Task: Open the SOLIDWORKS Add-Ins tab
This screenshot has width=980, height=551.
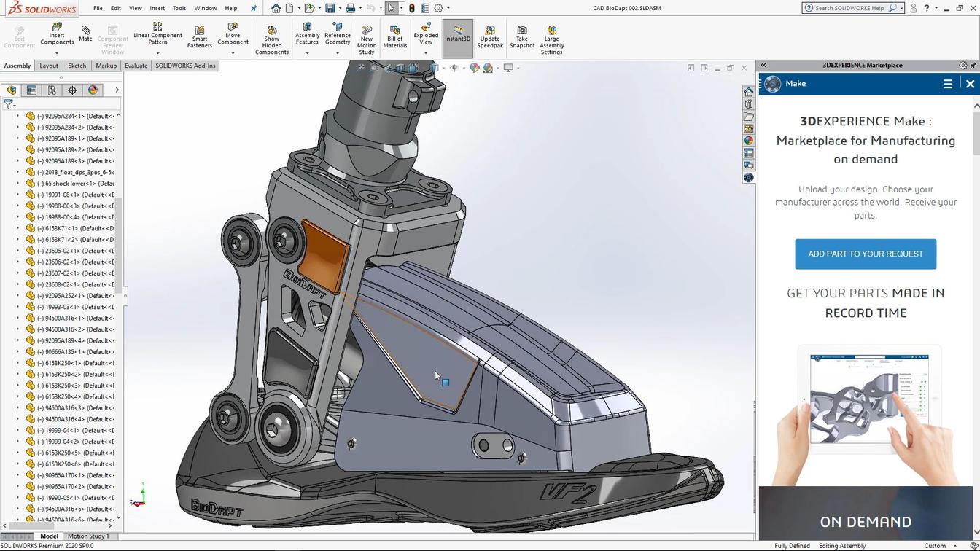Action: (x=185, y=66)
